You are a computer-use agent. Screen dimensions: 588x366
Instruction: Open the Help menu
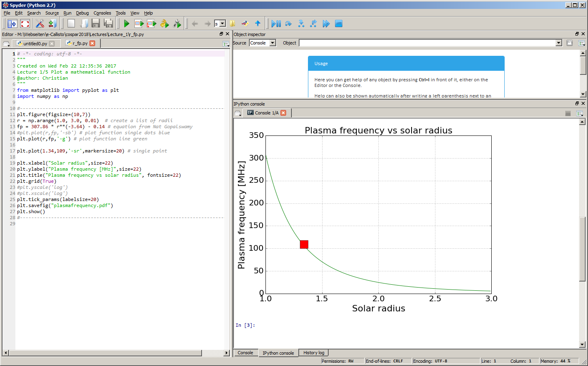tap(149, 13)
